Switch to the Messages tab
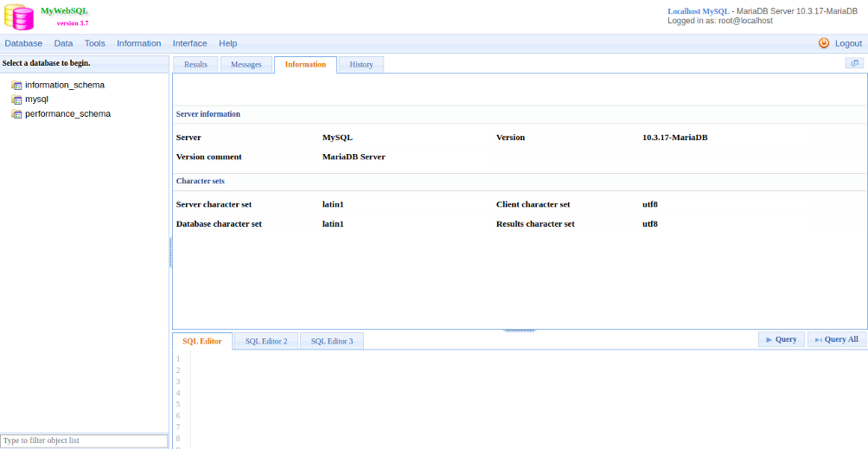The image size is (868, 450). (x=246, y=64)
